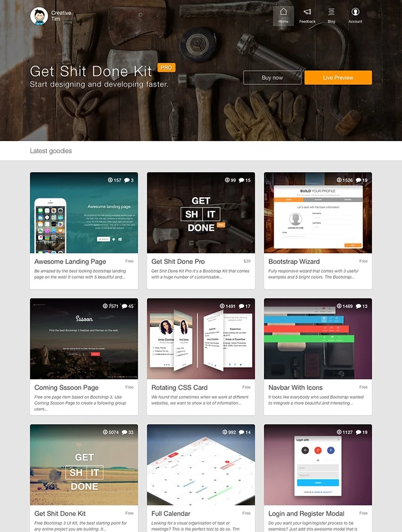Click the Latest goodies heading
The image size is (402, 532).
tap(51, 151)
